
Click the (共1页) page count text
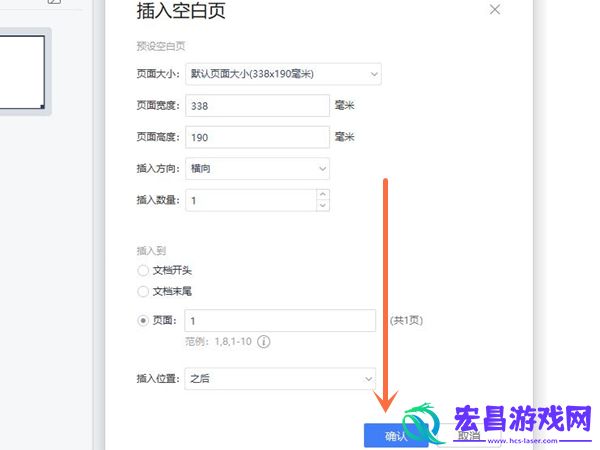click(x=406, y=320)
